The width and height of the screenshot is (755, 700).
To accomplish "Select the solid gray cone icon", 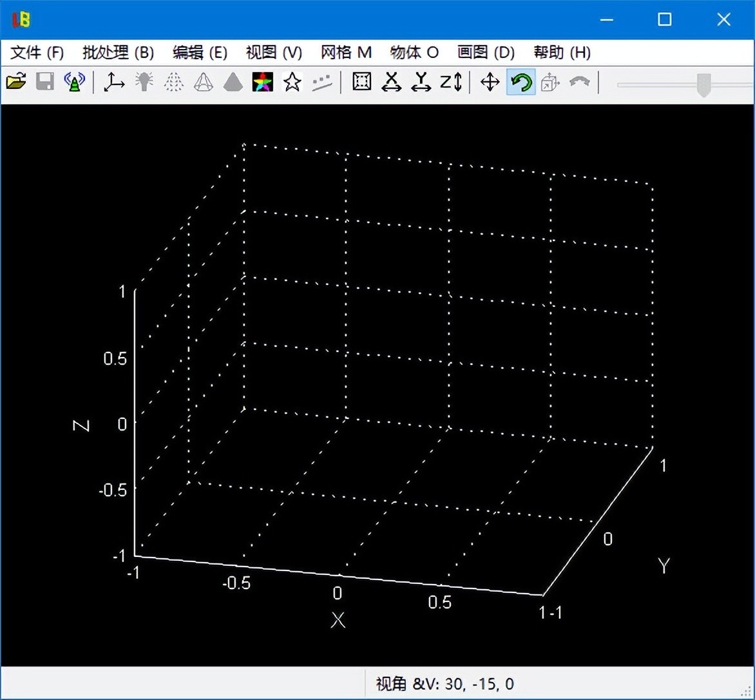I will click(x=233, y=82).
